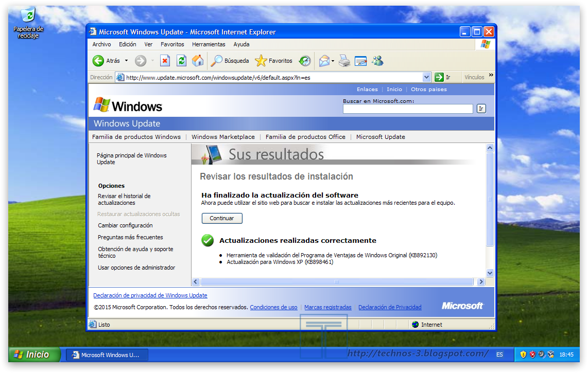This screenshot has height=373, width=588.
Task: Click the ES language indicator
Action: (x=499, y=354)
